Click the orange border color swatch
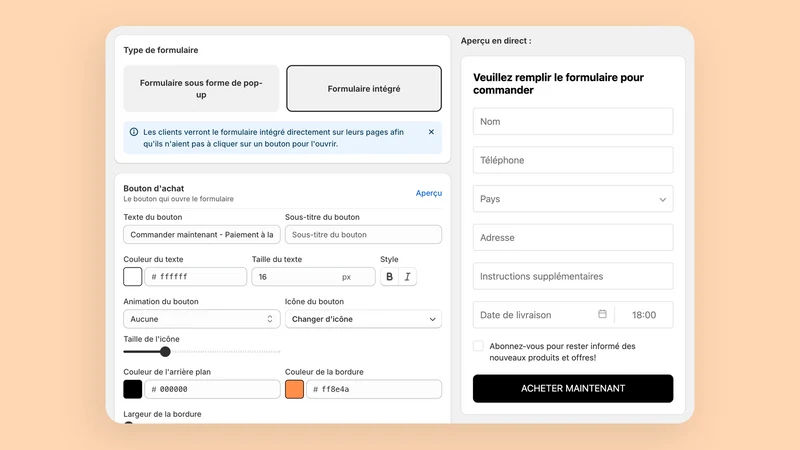The width and height of the screenshot is (800, 450). click(294, 389)
